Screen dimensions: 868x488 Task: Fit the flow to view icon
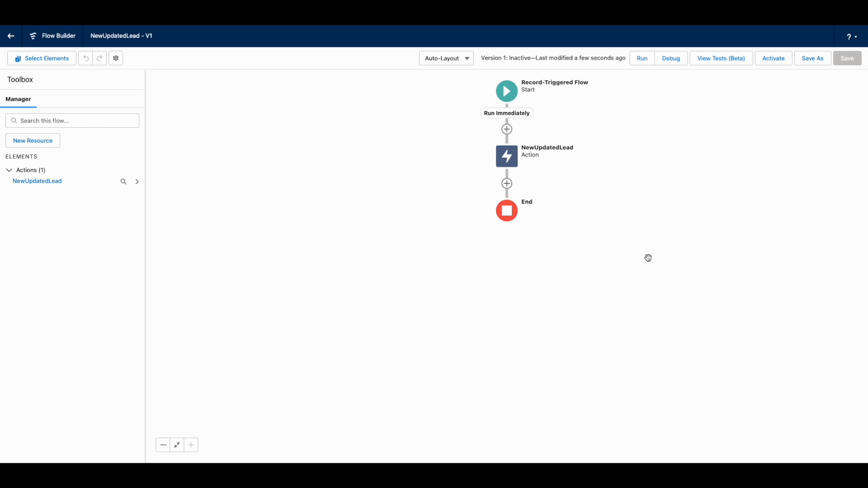click(177, 445)
